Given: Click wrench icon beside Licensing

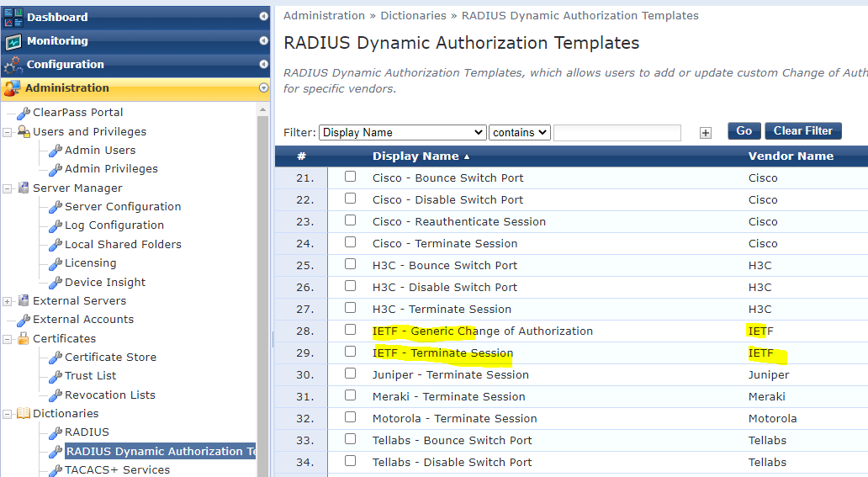Looking at the screenshot, I should point(56,263).
